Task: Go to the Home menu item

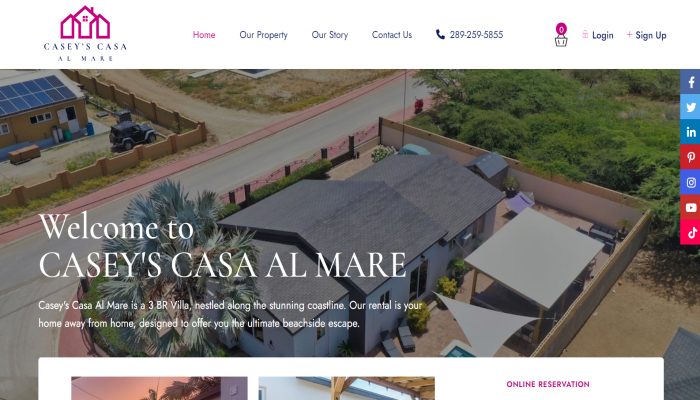Action: click(204, 35)
